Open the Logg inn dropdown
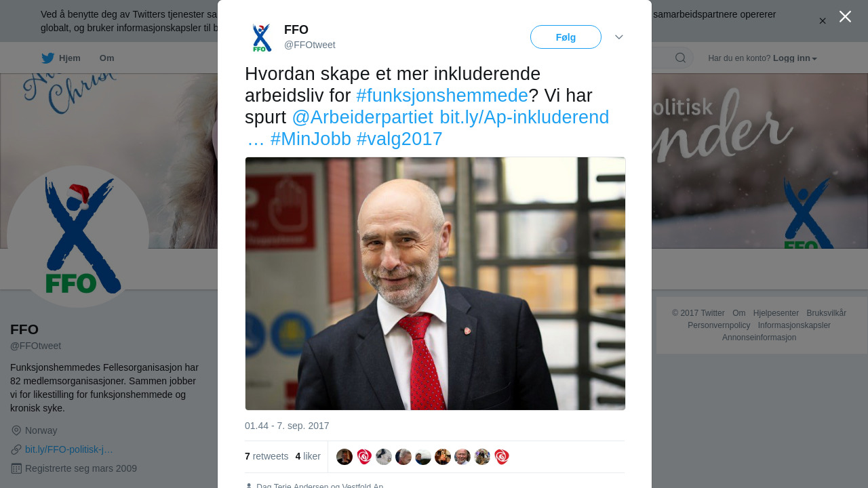 795,58
